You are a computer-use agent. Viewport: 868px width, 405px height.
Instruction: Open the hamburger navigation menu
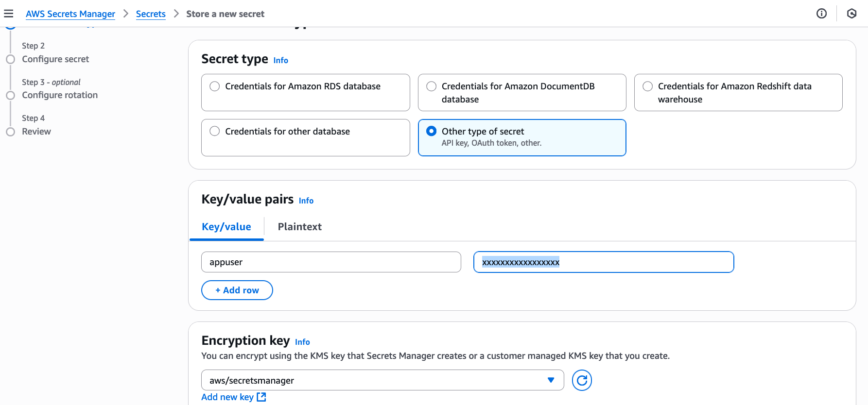(x=9, y=14)
